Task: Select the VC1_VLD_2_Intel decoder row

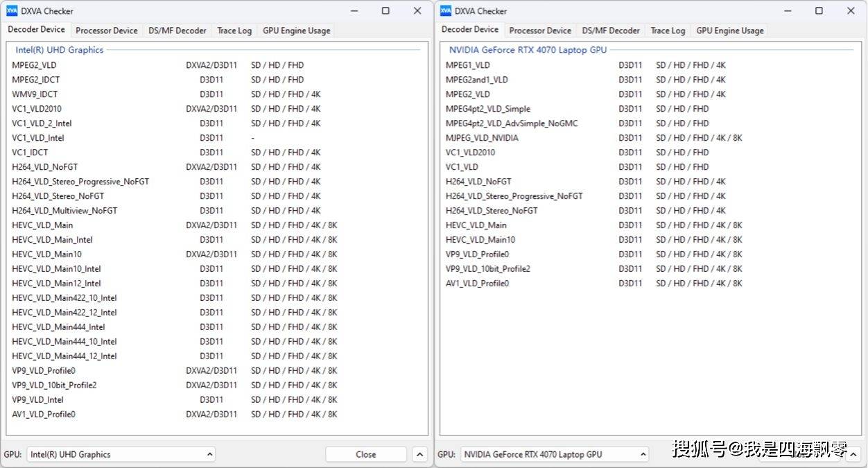Action: 216,123
